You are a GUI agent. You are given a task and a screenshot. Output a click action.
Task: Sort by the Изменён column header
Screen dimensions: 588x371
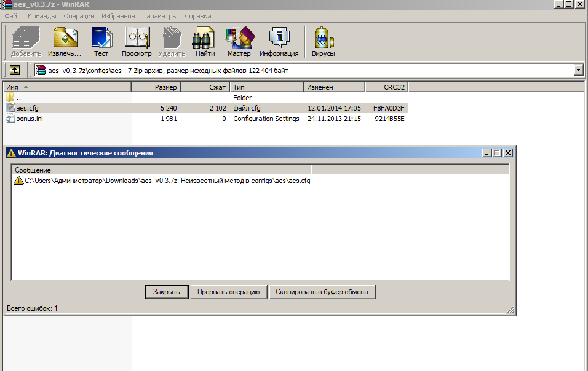click(334, 87)
